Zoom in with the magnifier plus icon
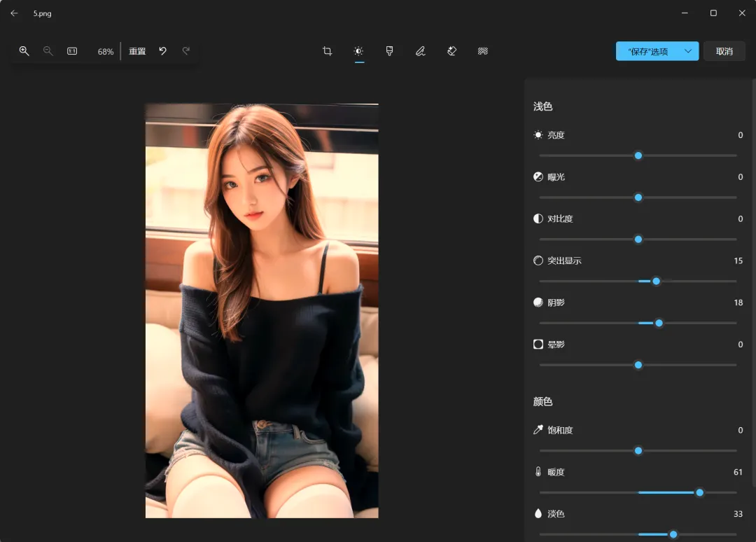This screenshot has width=756, height=542. (x=24, y=51)
